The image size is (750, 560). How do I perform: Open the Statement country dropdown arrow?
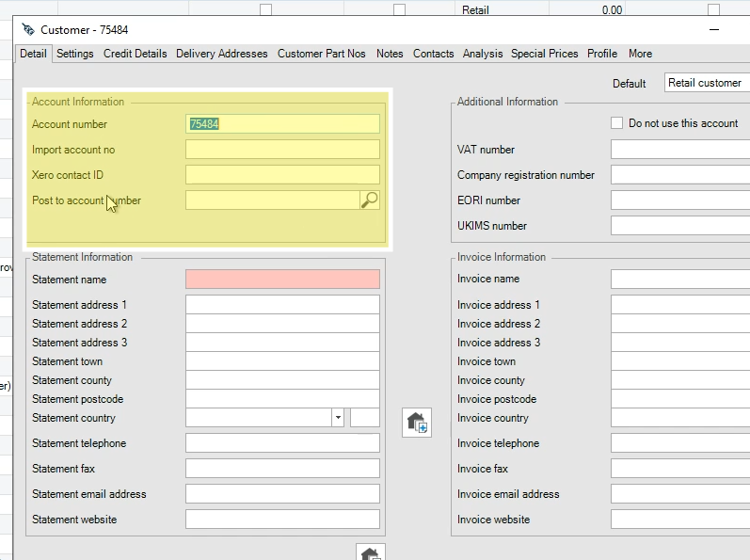[338, 418]
